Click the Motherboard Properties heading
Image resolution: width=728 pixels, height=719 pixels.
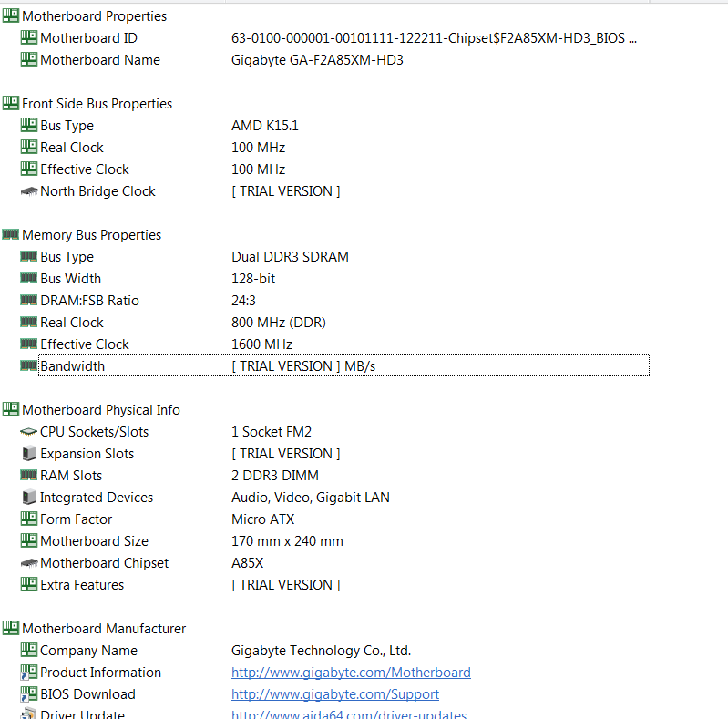95,16
